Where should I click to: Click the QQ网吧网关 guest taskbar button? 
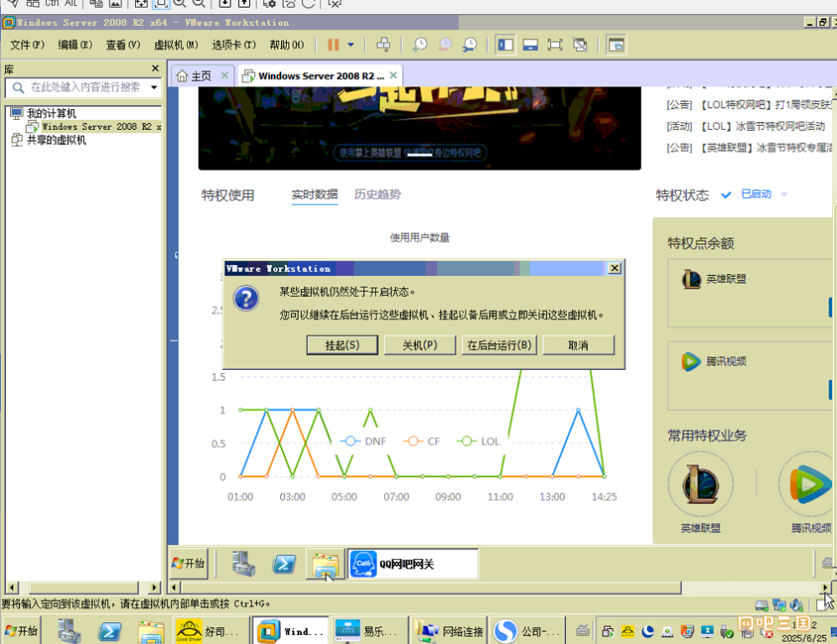(413, 564)
